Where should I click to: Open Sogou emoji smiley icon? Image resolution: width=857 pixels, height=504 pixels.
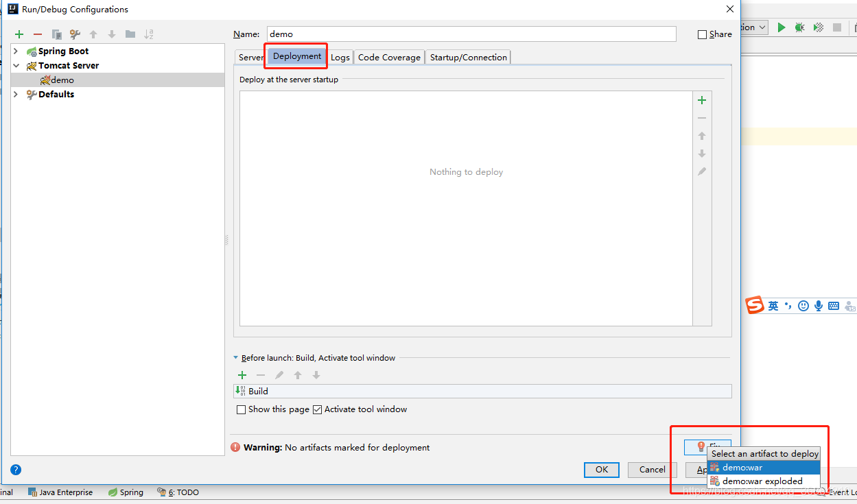pos(803,306)
